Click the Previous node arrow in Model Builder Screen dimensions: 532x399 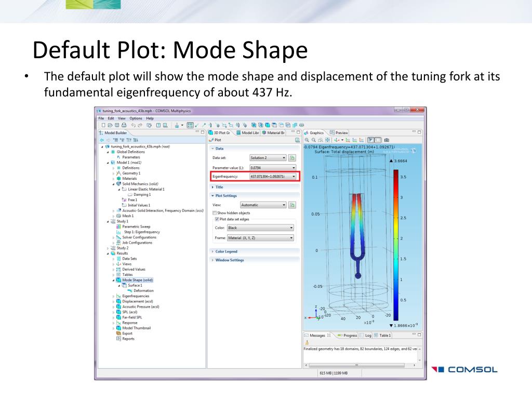point(102,140)
